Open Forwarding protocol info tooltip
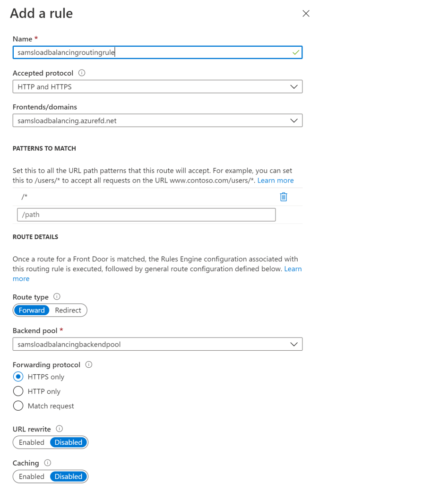Image resolution: width=448 pixels, height=484 pixels. pos(89,365)
